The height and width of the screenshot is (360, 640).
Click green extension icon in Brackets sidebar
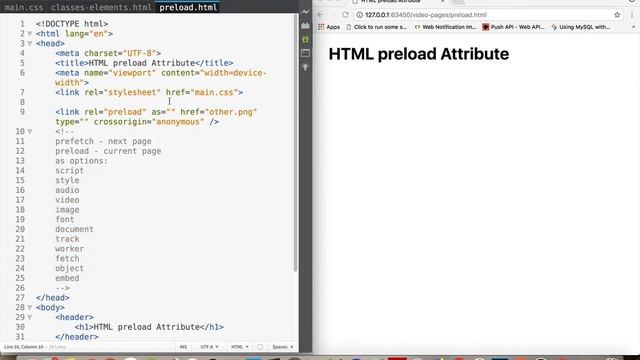[305, 40]
